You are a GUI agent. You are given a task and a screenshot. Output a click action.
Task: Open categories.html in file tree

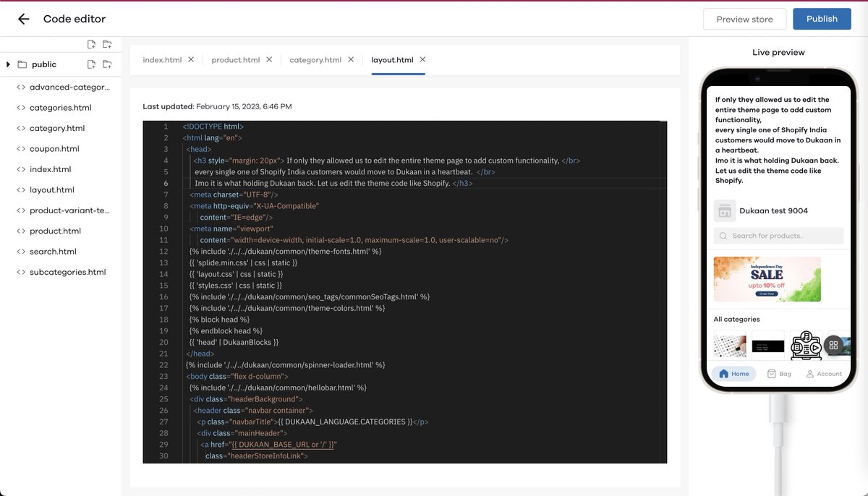pyautogui.click(x=60, y=108)
